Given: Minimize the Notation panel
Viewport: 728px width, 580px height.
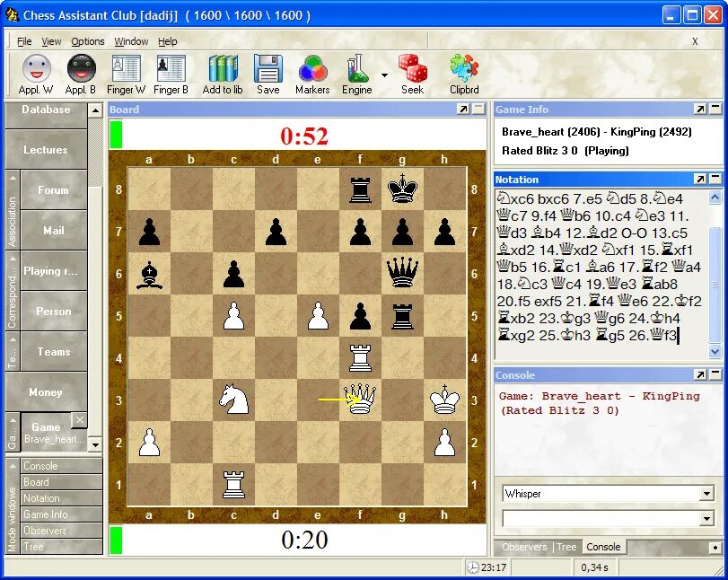Looking at the screenshot, I should 715,179.
